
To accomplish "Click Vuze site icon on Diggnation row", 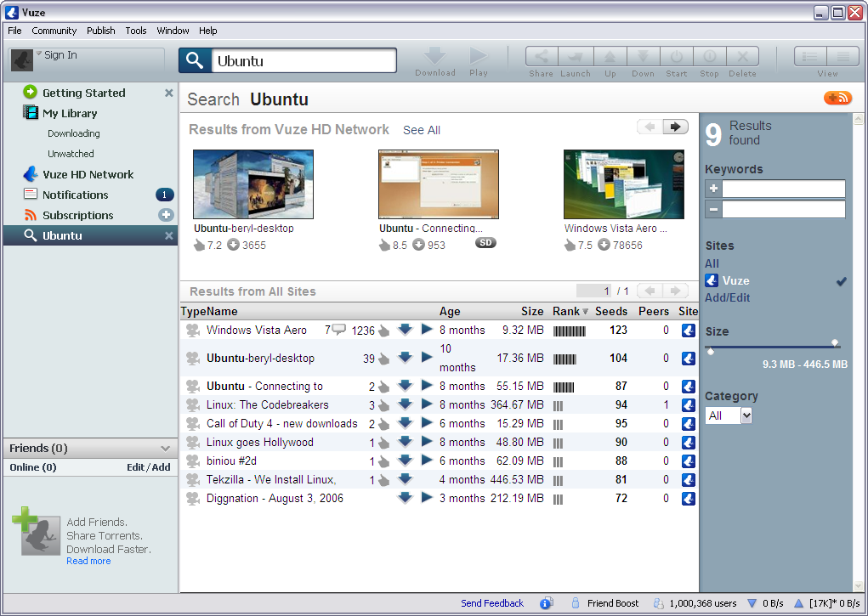I will (688, 498).
